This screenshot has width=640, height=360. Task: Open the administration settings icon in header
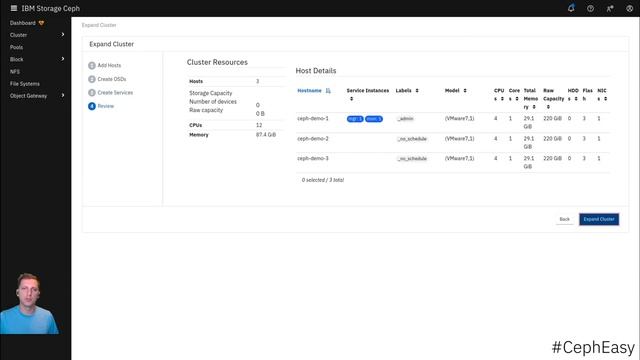610,8
